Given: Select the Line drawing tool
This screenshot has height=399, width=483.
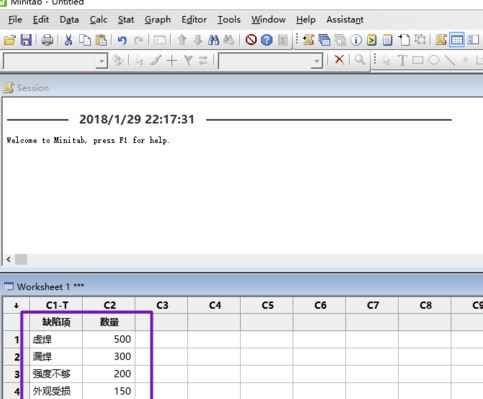Looking at the screenshot, I should (450, 60).
